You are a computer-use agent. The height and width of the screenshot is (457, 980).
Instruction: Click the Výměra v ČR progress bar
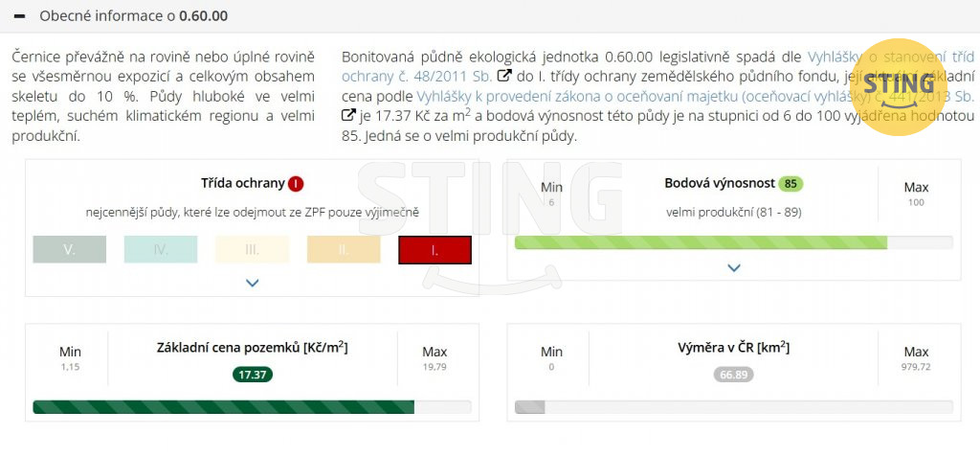tap(733, 407)
